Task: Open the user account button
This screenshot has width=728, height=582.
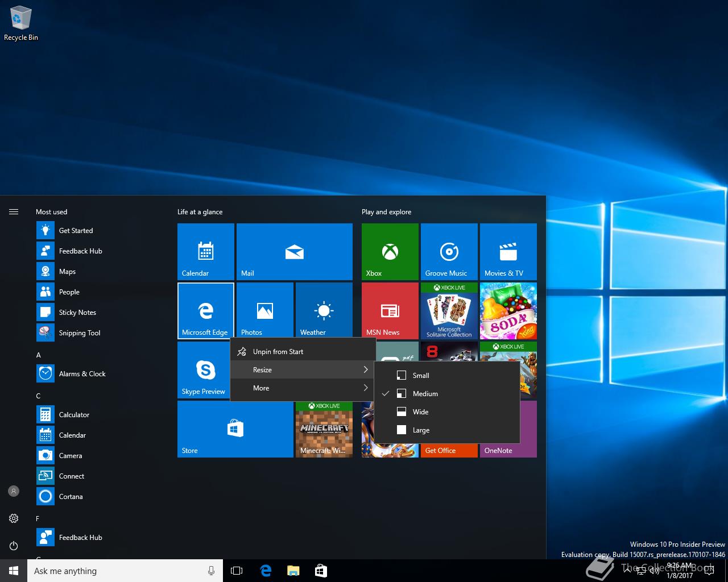Action: tap(14, 491)
